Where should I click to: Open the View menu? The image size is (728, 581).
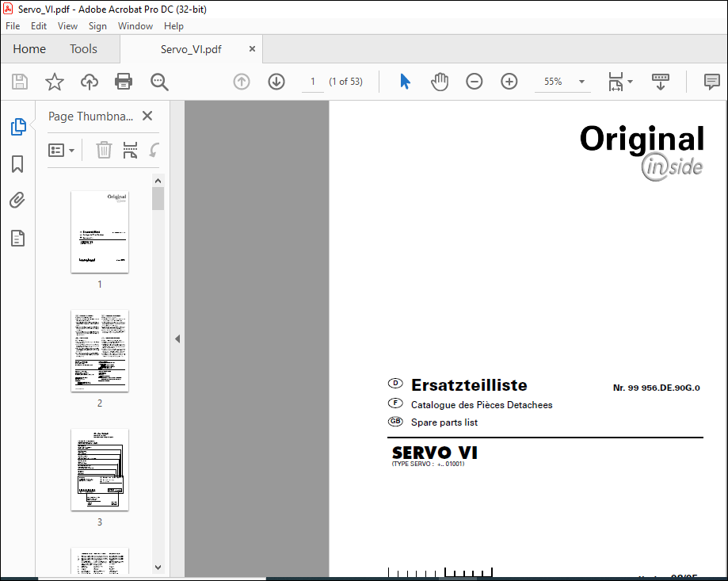click(x=67, y=26)
